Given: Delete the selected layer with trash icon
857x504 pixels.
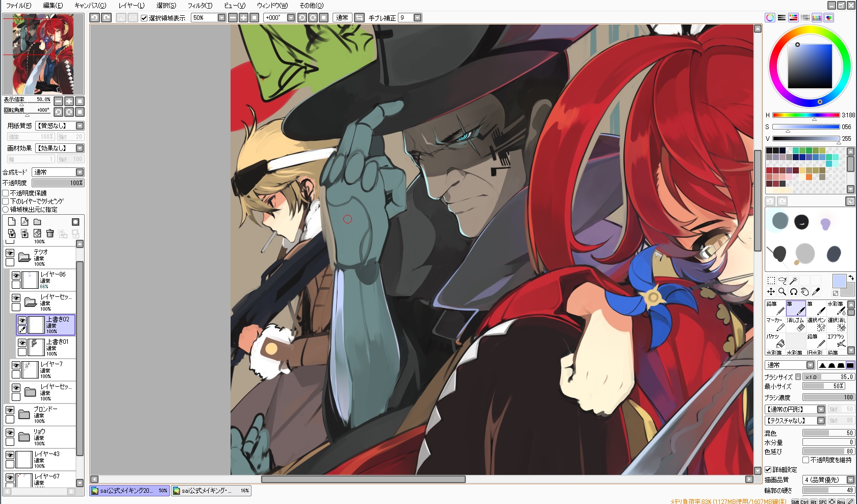Looking at the screenshot, I should 50,234.
